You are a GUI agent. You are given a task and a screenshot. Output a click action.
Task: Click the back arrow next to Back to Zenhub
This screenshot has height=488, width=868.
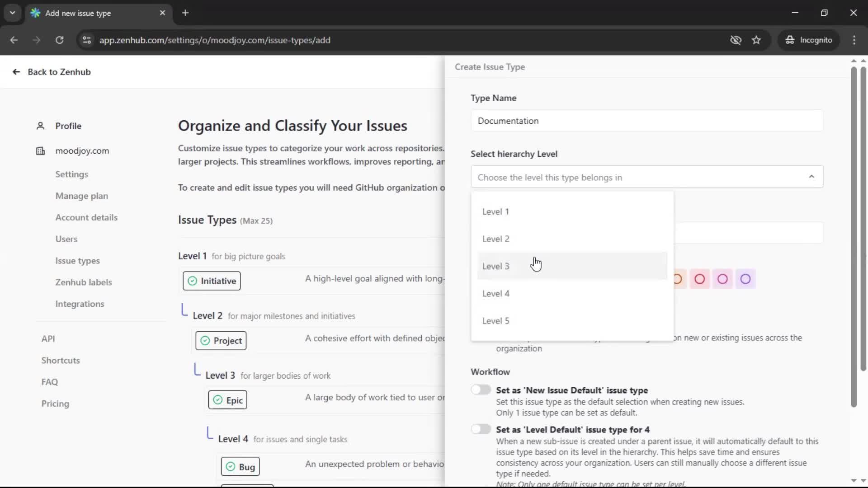(x=15, y=72)
